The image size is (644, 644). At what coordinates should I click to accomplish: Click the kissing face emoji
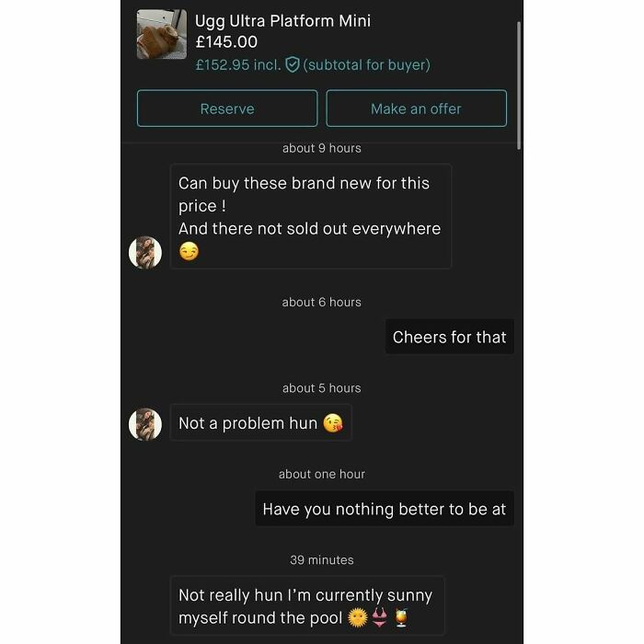tap(333, 423)
